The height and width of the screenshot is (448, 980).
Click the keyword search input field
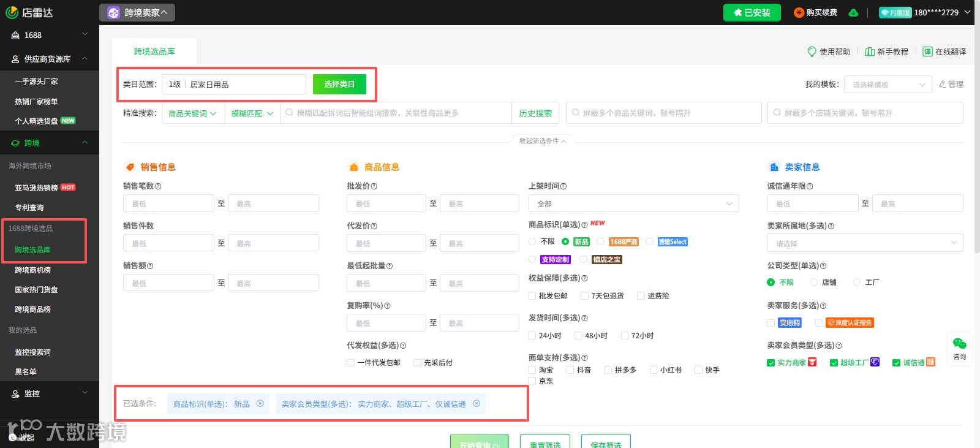pyautogui.click(x=396, y=113)
